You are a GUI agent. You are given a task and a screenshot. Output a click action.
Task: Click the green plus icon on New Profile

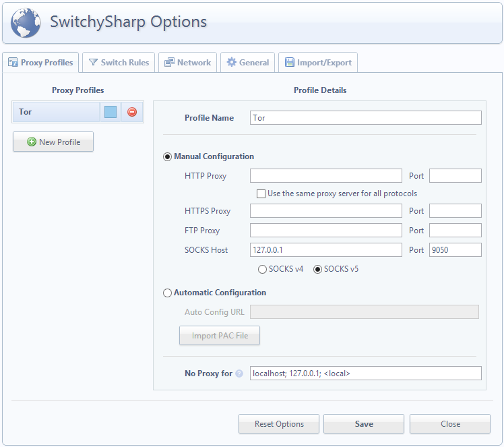[32, 142]
